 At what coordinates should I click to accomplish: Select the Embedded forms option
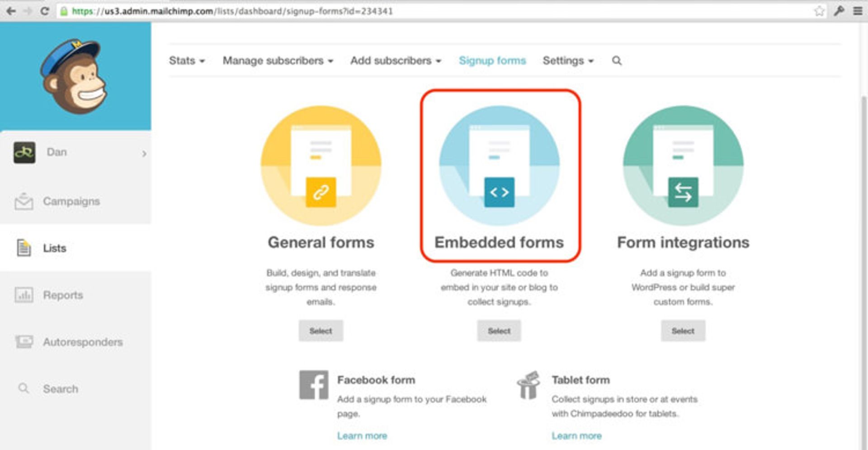coord(499,331)
